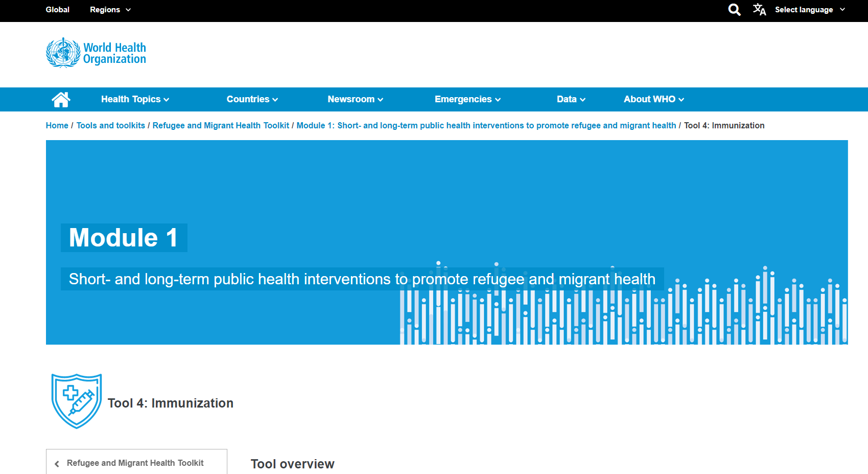Viewport: 868px width, 474px height.
Task: Select the home icon in the navigation bar
Action: tap(61, 99)
